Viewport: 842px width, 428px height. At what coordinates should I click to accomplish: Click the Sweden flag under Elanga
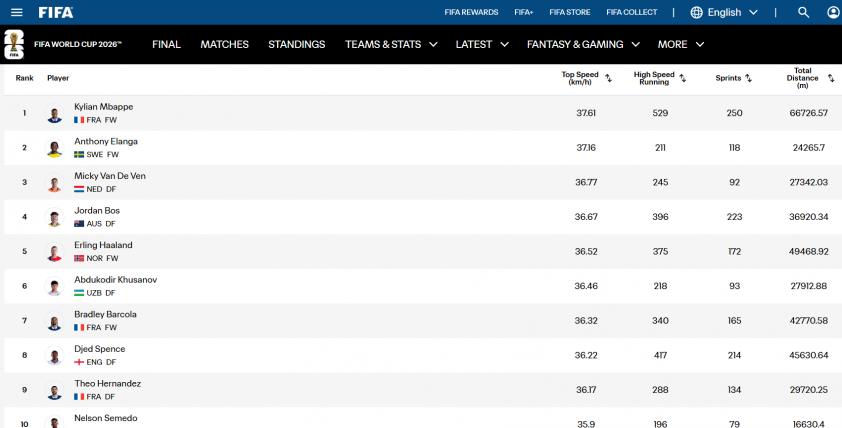[x=79, y=155]
